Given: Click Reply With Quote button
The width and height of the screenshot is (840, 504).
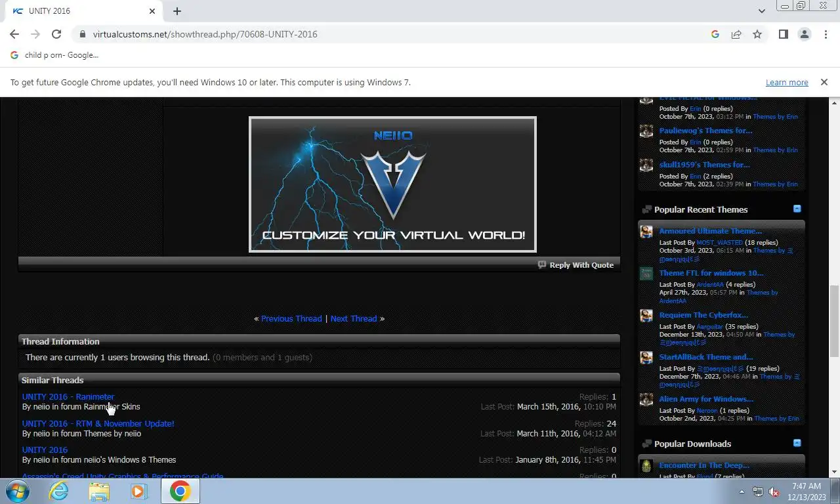Looking at the screenshot, I should point(576,265).
